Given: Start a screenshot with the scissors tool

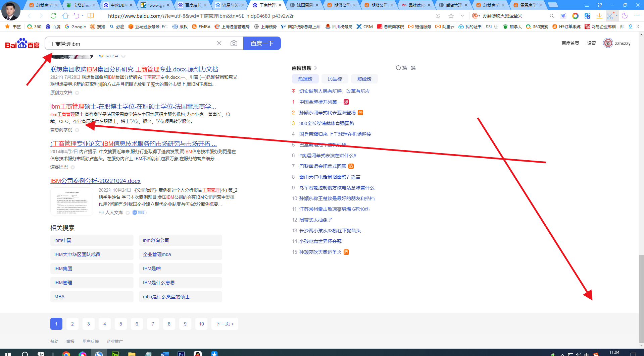Looking at the screenshot, I should 610,16.
